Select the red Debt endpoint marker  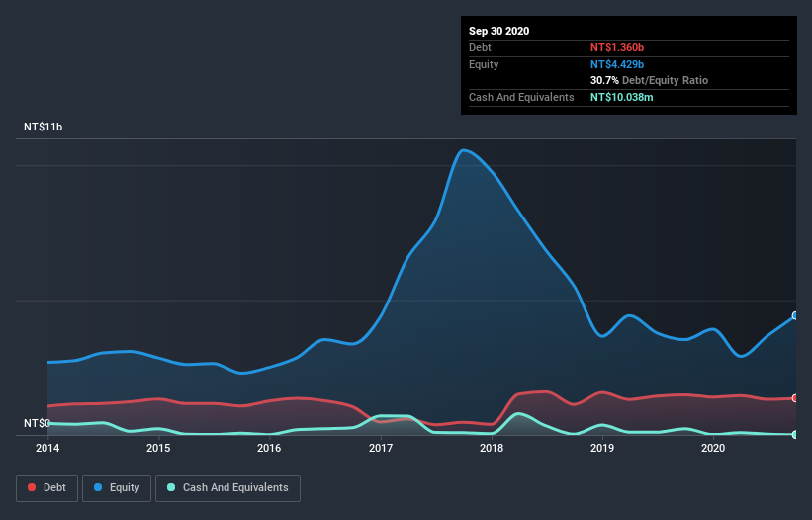795,398
